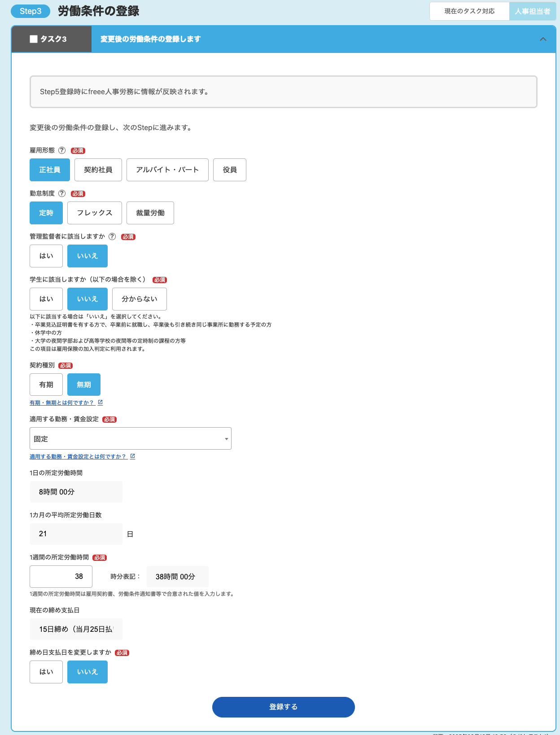Collapse the タスク3 panel with chevron

(543, 39)
